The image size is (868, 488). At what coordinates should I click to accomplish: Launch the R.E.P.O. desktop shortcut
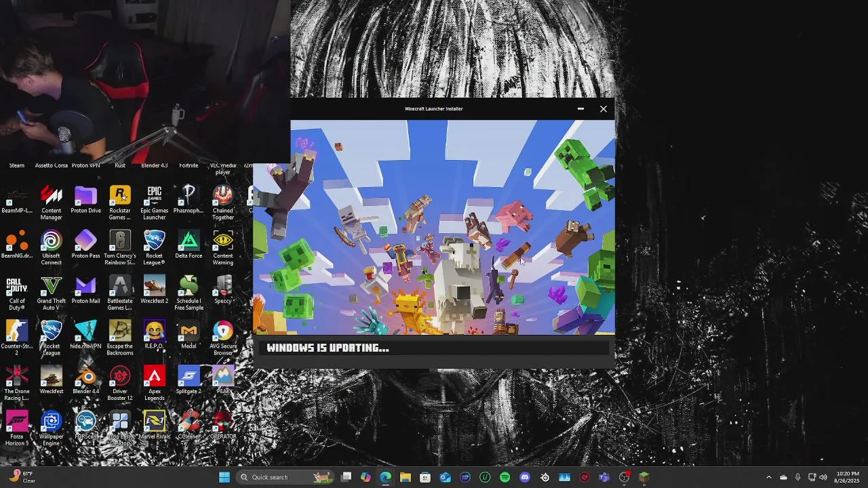155,335
